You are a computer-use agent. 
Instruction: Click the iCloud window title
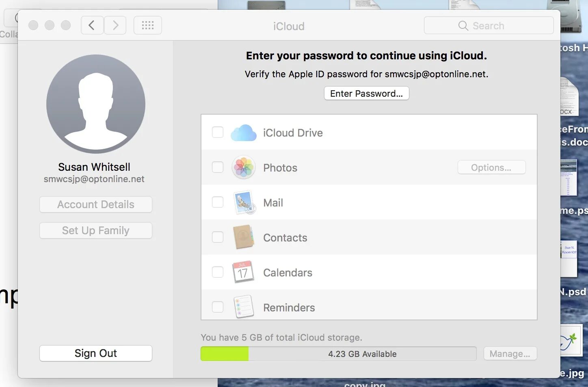tap(289, 26)
